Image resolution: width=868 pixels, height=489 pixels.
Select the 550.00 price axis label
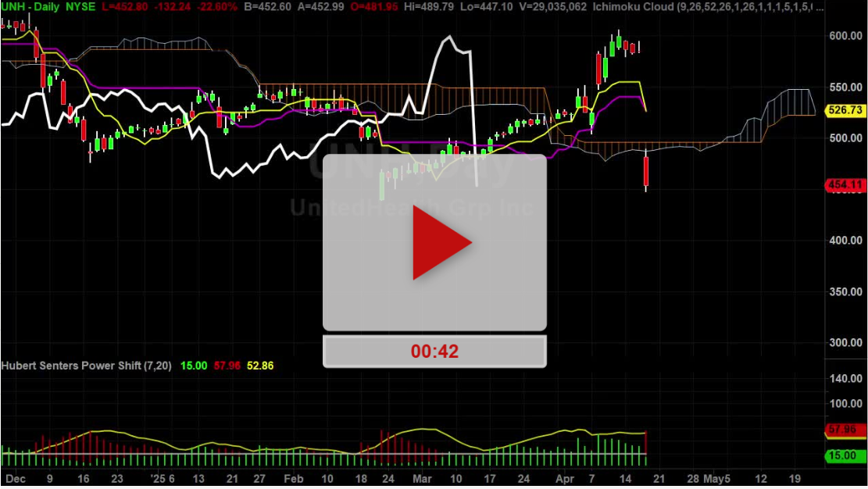(x=845, y=87)
